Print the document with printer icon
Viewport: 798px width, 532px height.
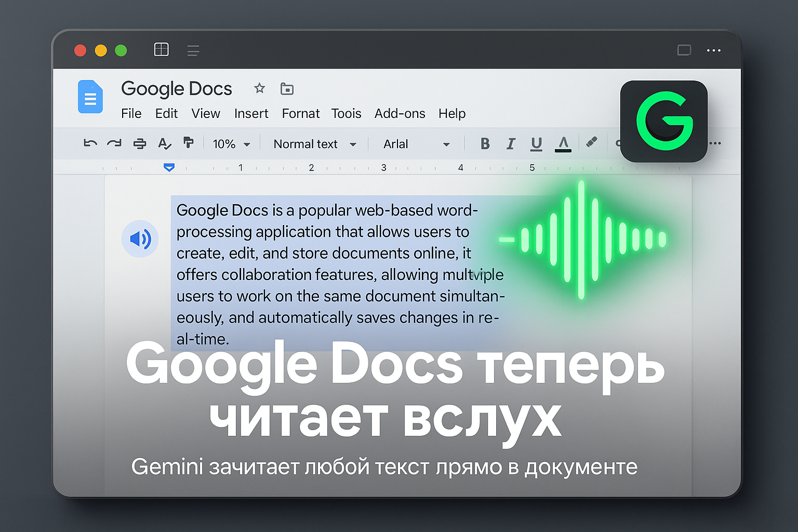[139, 144]
